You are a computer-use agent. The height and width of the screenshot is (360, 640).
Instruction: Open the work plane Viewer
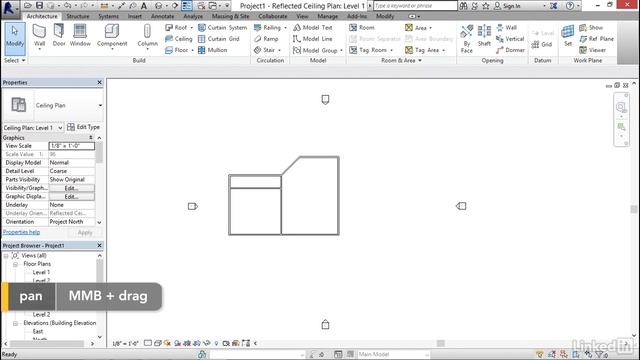[x=592, y=50]
